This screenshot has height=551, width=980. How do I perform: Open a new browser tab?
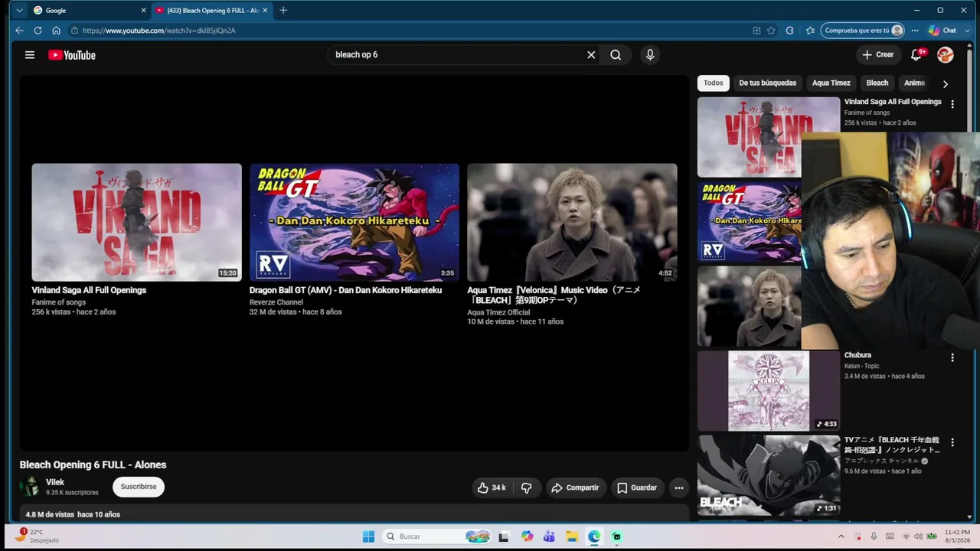(283, 11)
